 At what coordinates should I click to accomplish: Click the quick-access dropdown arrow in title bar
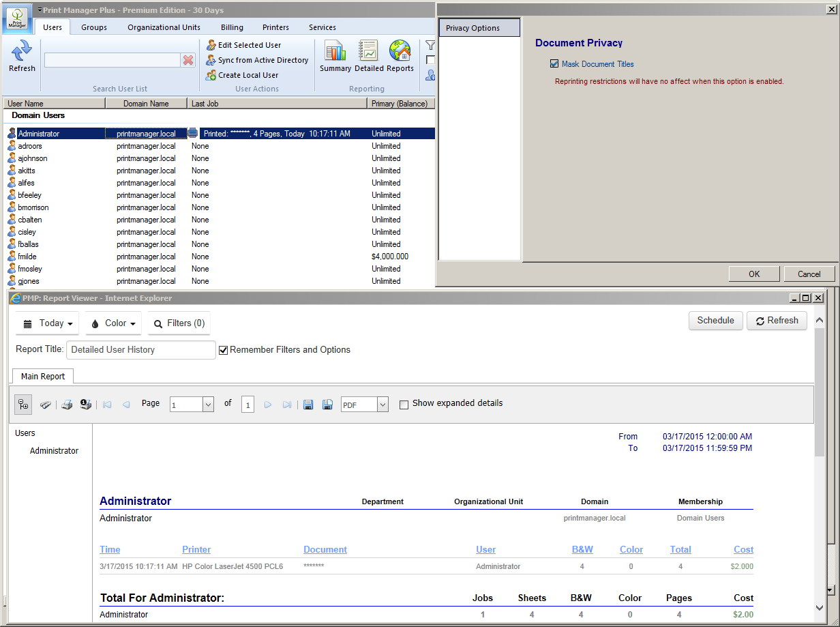40,10
